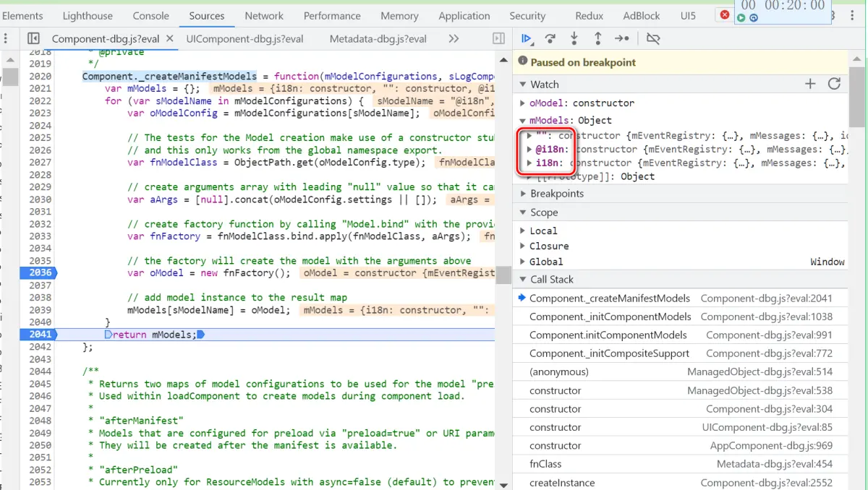This screenshot has width=868, height=490.
Task: Resume script execution with the play icon
Action: (527, 38)
